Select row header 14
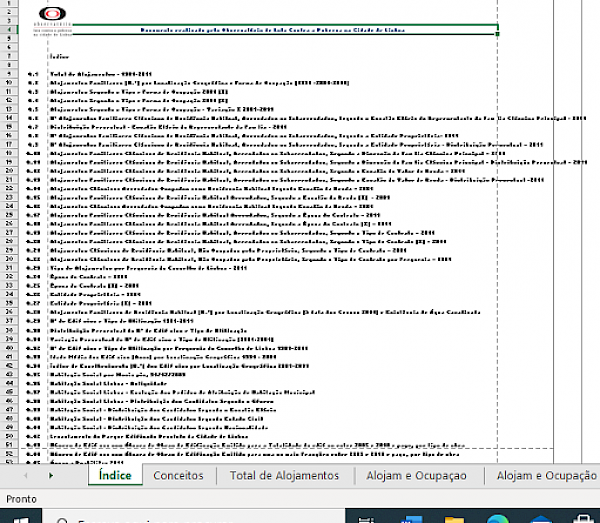 (9, 118)
